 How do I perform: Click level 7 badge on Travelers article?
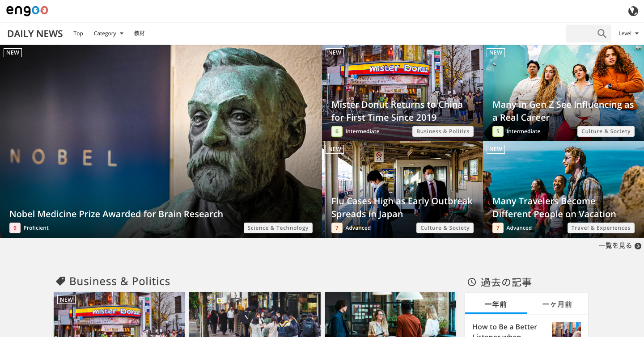498,228
